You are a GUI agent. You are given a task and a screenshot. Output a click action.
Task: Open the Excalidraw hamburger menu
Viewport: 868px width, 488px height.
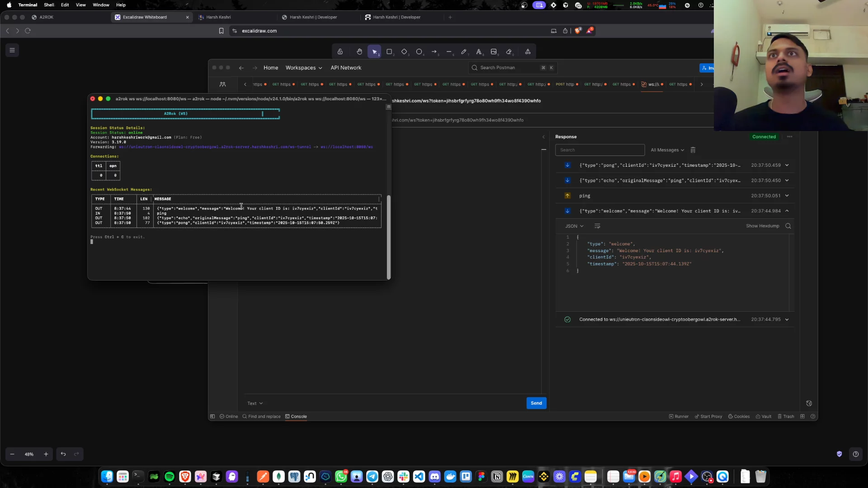coord(12,50)
